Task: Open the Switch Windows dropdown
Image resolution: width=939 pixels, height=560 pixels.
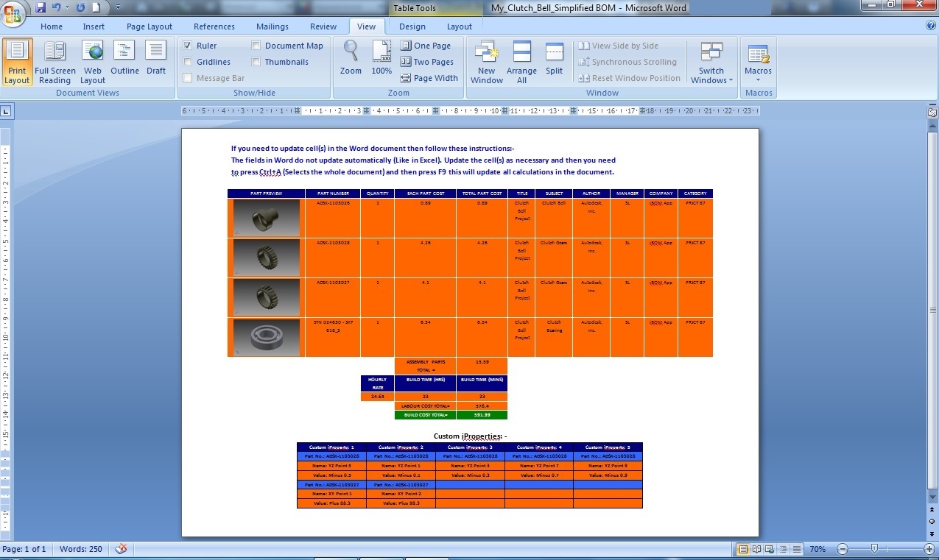Action: pos(711,63)
